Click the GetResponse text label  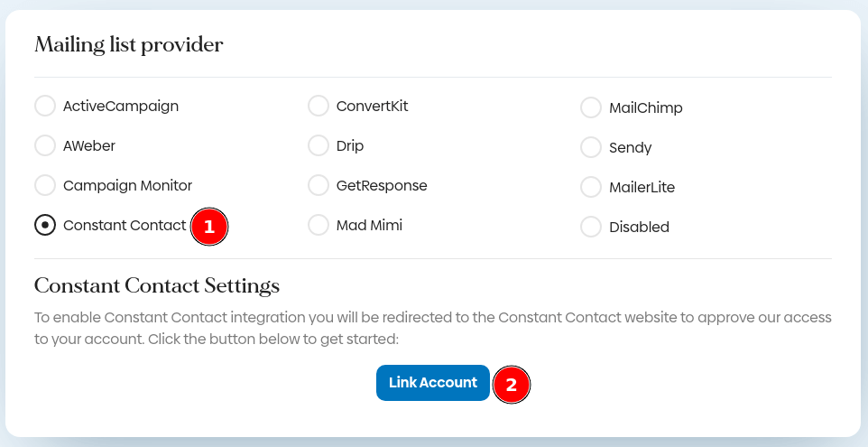(x=382, y=185)
